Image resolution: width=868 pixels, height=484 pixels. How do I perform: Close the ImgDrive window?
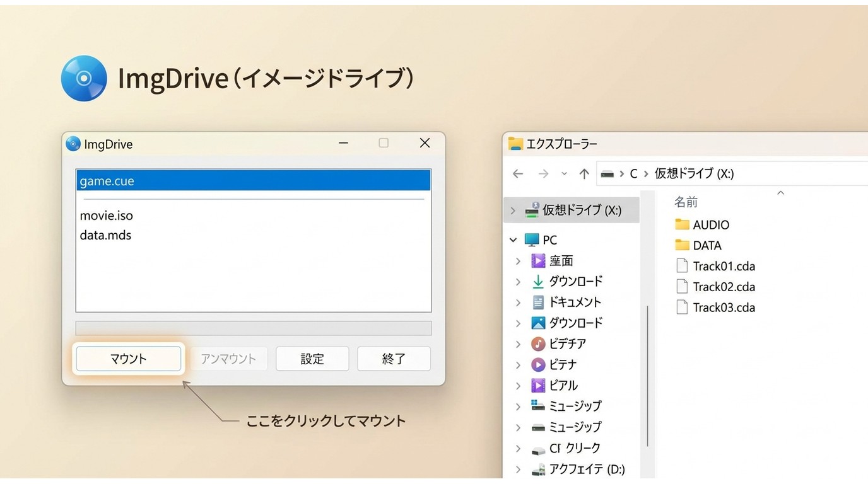[x=425, y=143]
